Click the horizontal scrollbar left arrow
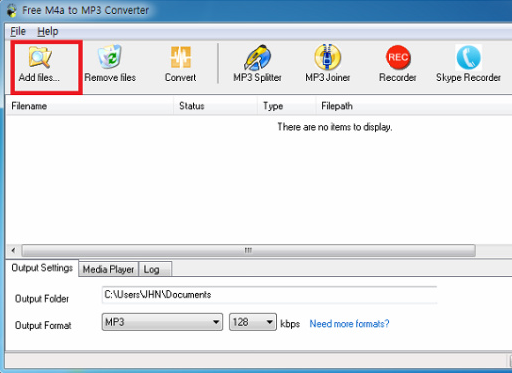 pyautogui.click(x=13, y=250)
